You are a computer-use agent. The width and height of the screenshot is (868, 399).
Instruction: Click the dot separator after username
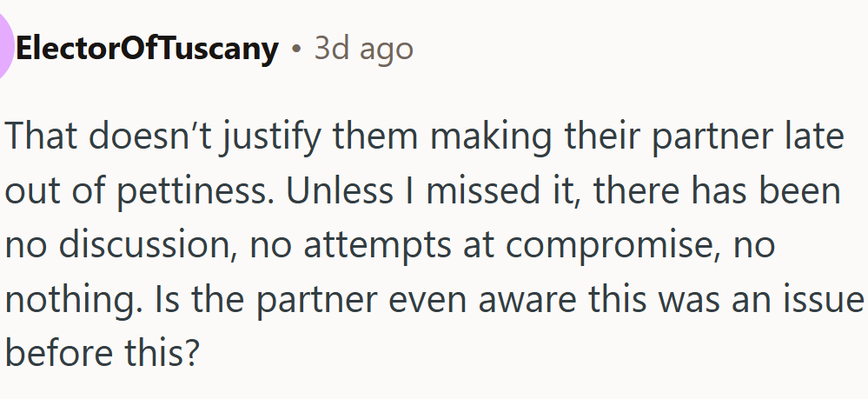point(295,50)
